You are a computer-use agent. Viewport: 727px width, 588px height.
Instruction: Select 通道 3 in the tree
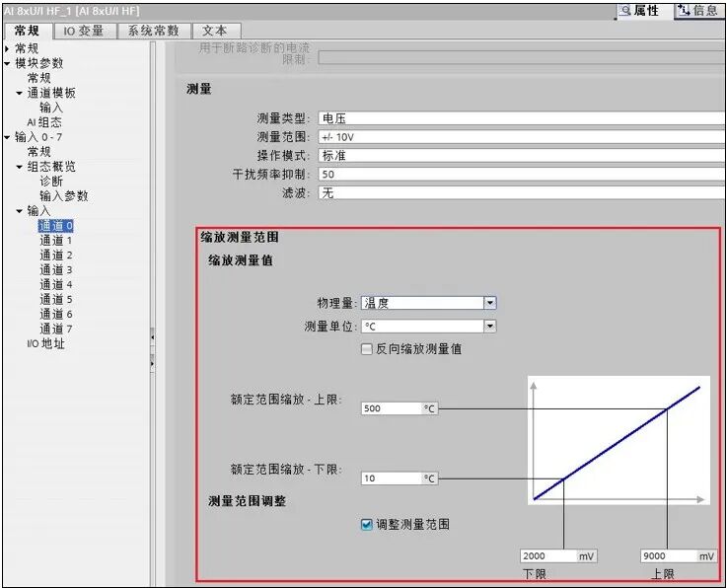pos(56,270)
